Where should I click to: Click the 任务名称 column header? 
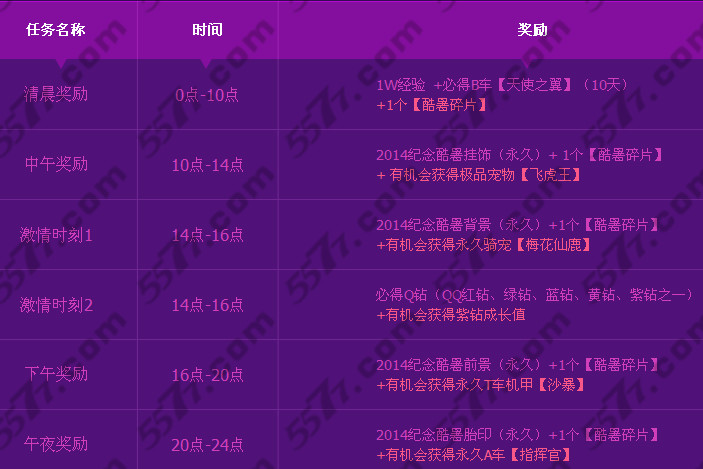click(56, 30)
